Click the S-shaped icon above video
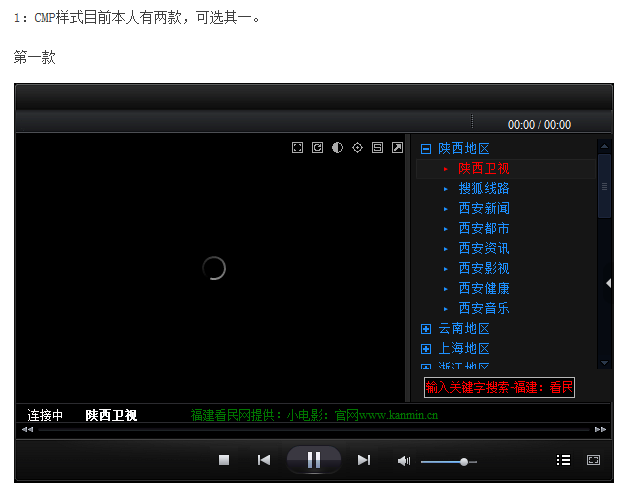 tap(377, 148)
